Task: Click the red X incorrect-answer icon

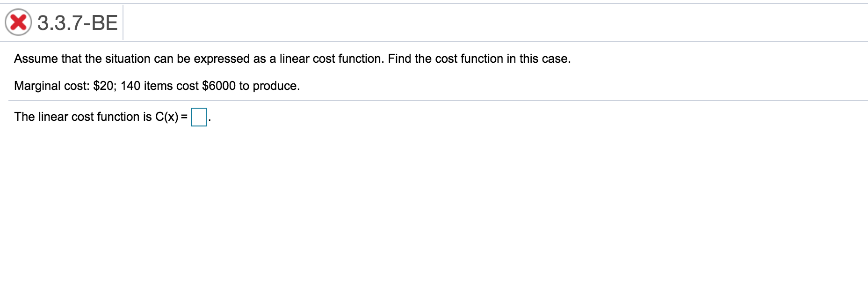Action: (19, 22)
